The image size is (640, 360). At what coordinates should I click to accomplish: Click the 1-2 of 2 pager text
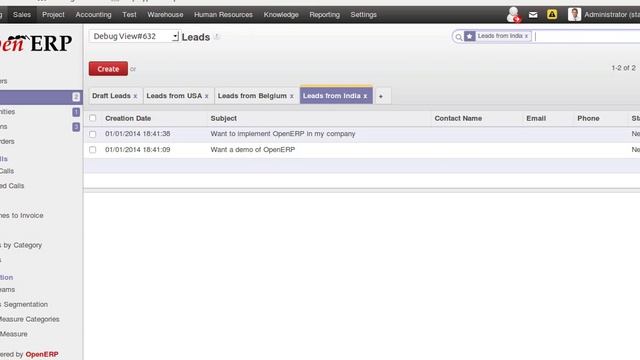pyautogui.click(x=623, y=68)
